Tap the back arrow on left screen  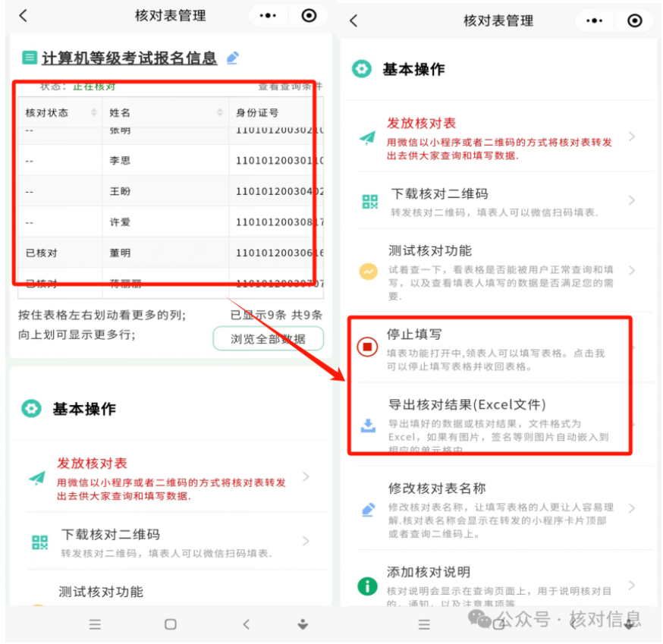[x=24, y=16]
